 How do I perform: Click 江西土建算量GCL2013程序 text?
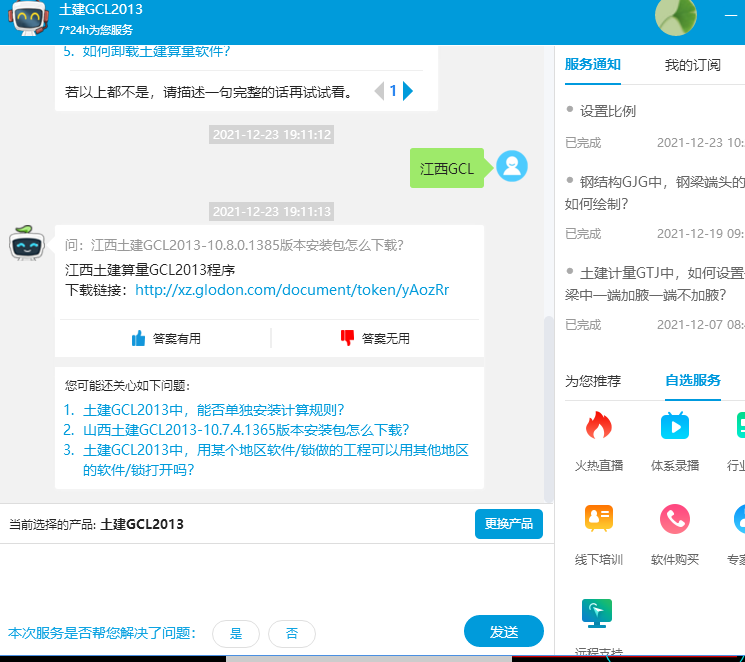coord(150,270)
